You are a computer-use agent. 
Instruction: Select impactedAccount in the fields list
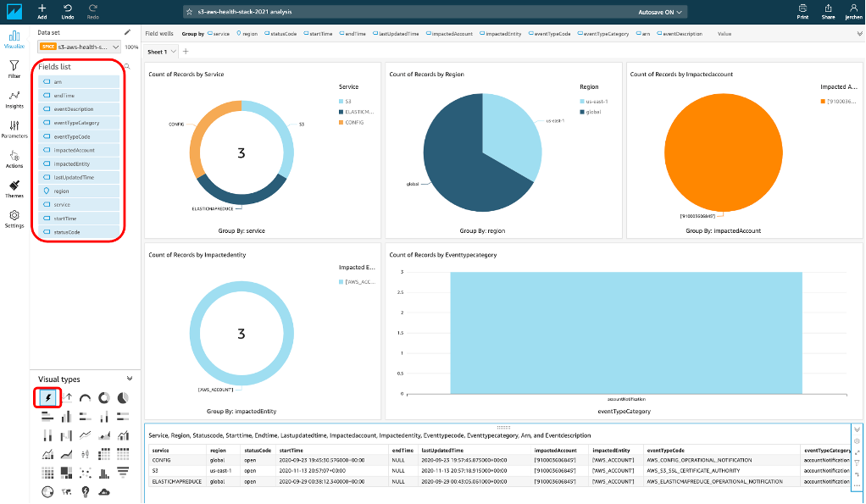tap(79, 150)
